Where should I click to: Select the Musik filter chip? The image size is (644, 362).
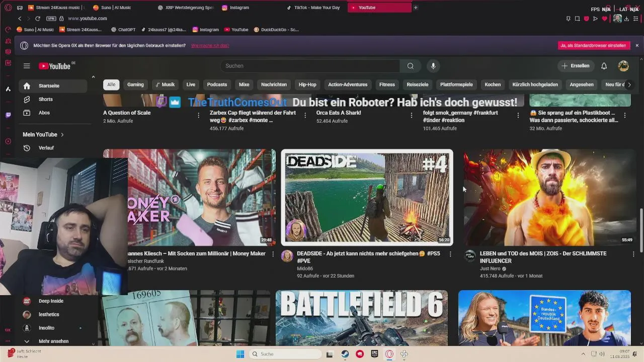pyautogui.click(x=165, y=84)
